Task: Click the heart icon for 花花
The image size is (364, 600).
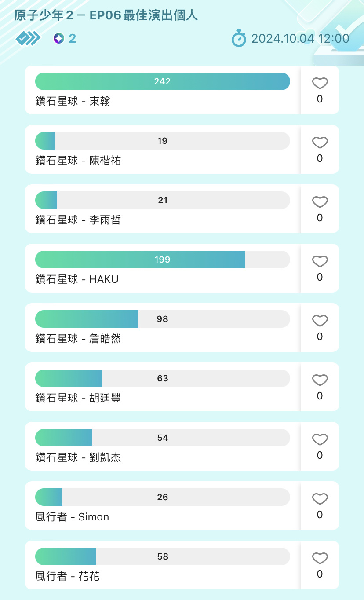Action: pos(320,558)
